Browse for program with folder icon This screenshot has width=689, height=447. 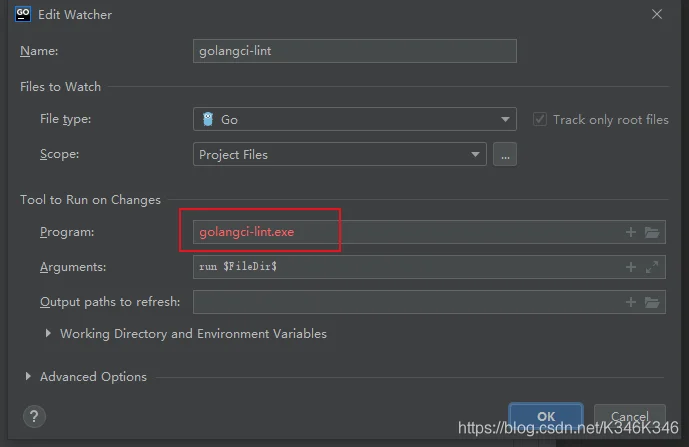click(652, 232)
